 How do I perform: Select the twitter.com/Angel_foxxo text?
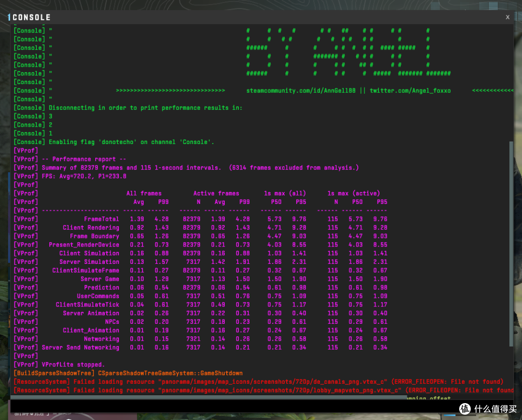[x=410, y=90]
